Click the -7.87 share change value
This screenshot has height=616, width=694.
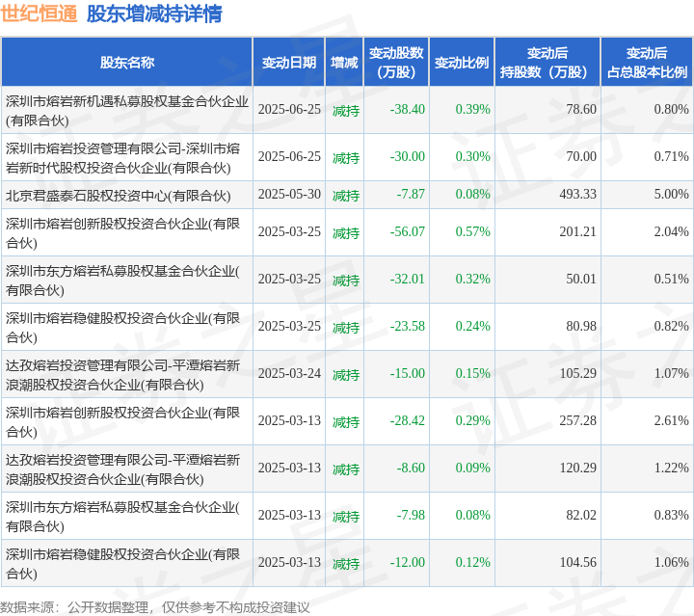[411, 195]
